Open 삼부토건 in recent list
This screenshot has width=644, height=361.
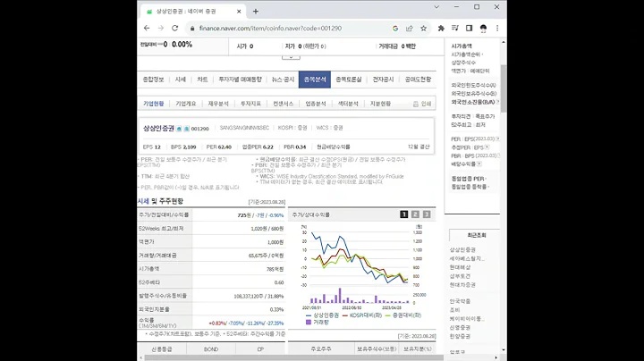[x=460, y=276]
